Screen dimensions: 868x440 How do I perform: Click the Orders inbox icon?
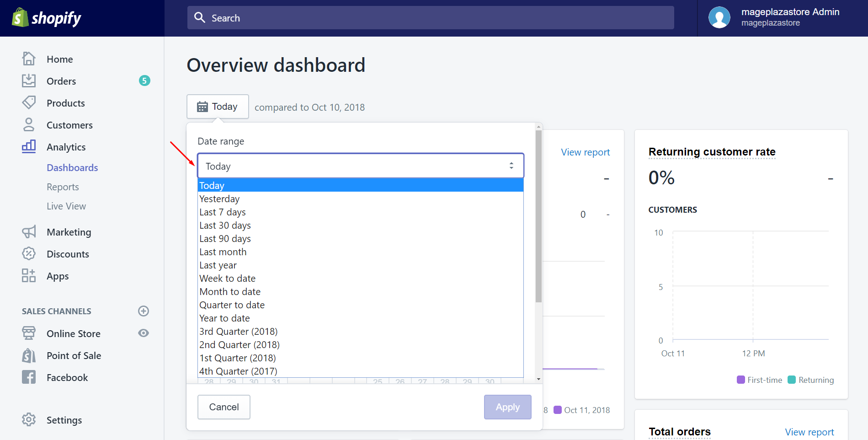click(29, 80)
